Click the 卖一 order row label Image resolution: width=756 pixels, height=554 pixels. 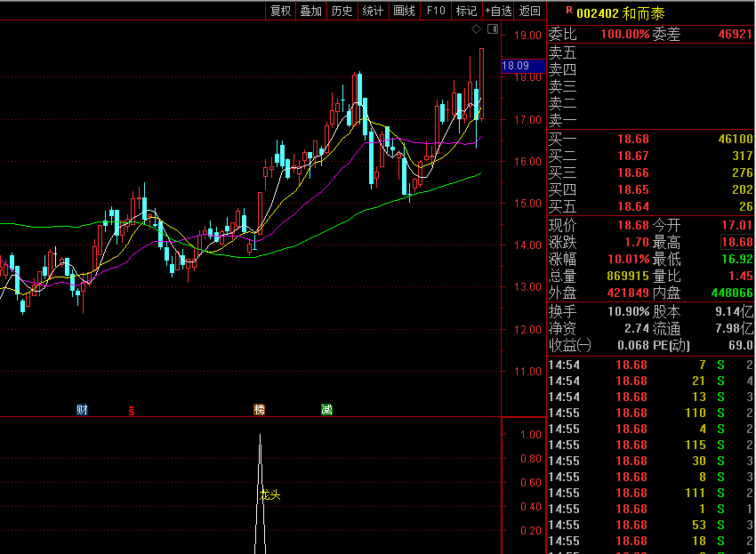click(x=563, y=120)
